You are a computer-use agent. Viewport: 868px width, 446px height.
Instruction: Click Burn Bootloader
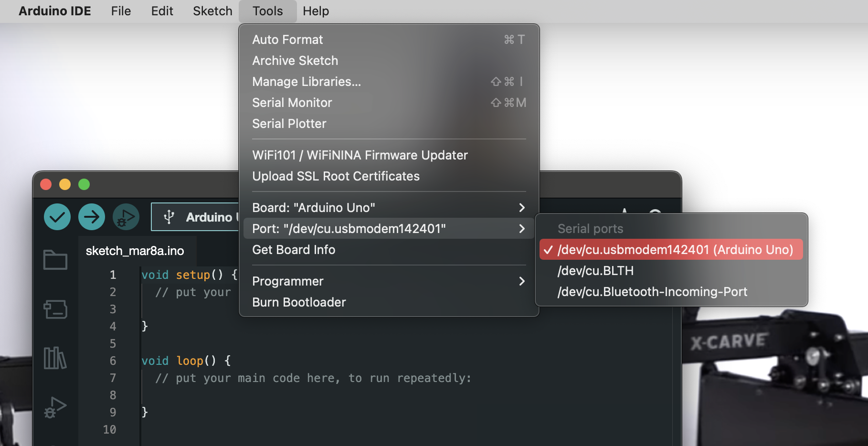(x=299, y=302)
